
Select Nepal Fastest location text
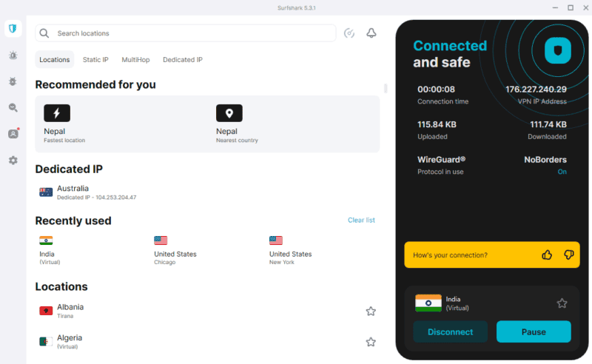(x=64, y=135)
